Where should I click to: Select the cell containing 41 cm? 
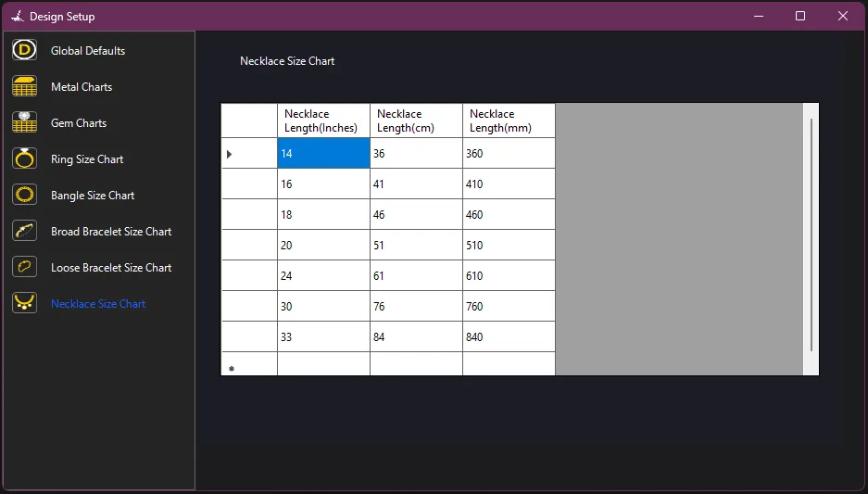(x=416, y=184)
